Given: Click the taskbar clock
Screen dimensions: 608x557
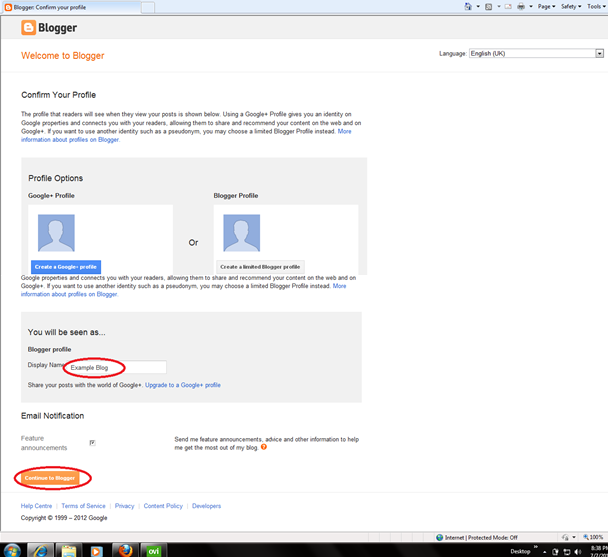Looking at the screenshot, I should (x=599, y=551).
